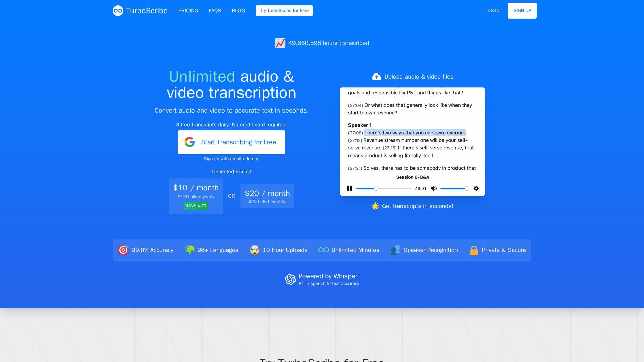Click the (27:12) timestamp in transcript

pyautogui.click(x=355, y=140)
